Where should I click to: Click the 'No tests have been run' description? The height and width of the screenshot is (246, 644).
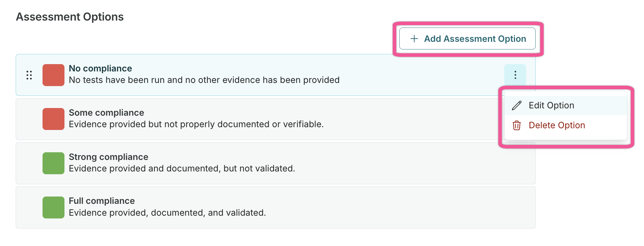(x=204, y=80)
